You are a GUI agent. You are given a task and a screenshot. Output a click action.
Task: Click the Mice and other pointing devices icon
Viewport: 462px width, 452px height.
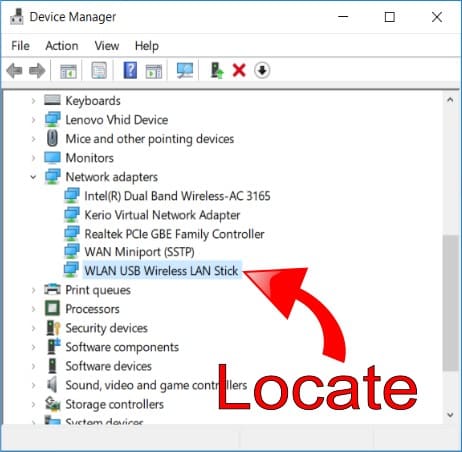click(x=52, y=138)
